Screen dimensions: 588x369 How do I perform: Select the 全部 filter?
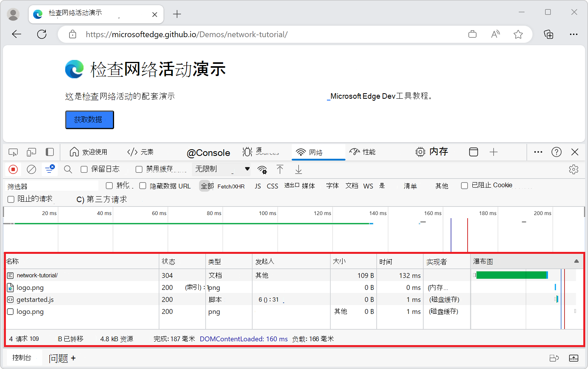point(207,186)
